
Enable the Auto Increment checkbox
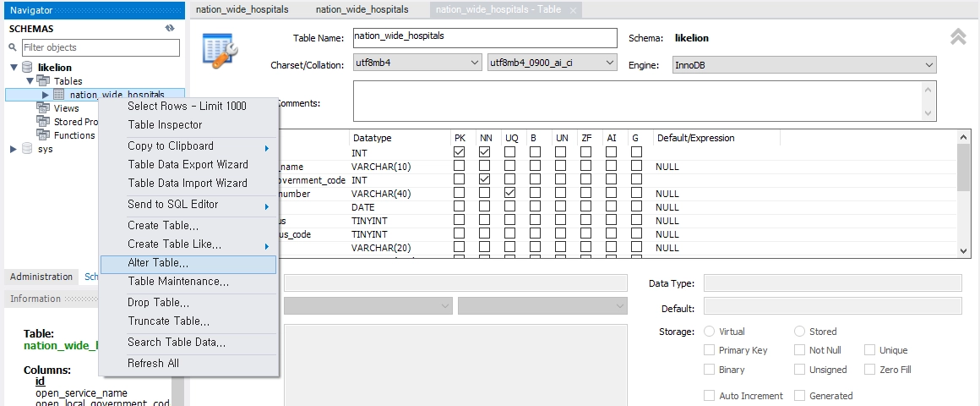click(x=710, y=396)
